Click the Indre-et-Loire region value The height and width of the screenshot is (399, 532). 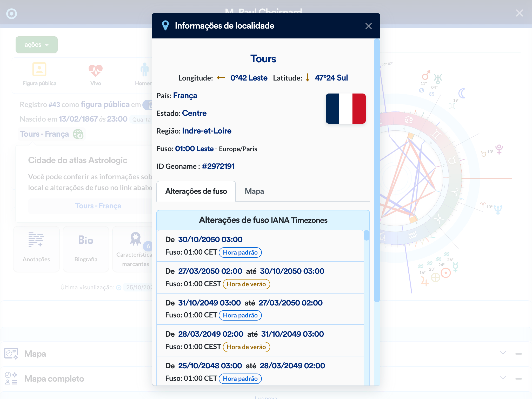[x=207, y=131]
